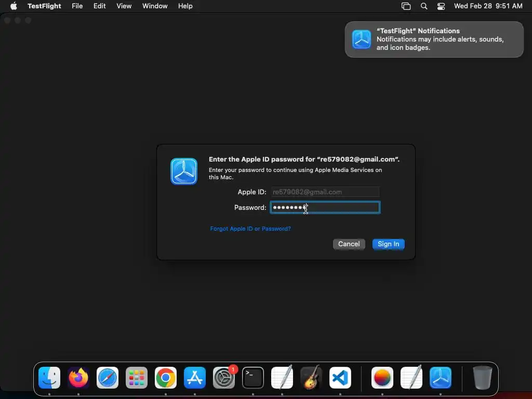Open the Window menu
This screenshot has width=532, height=399.
155,6
